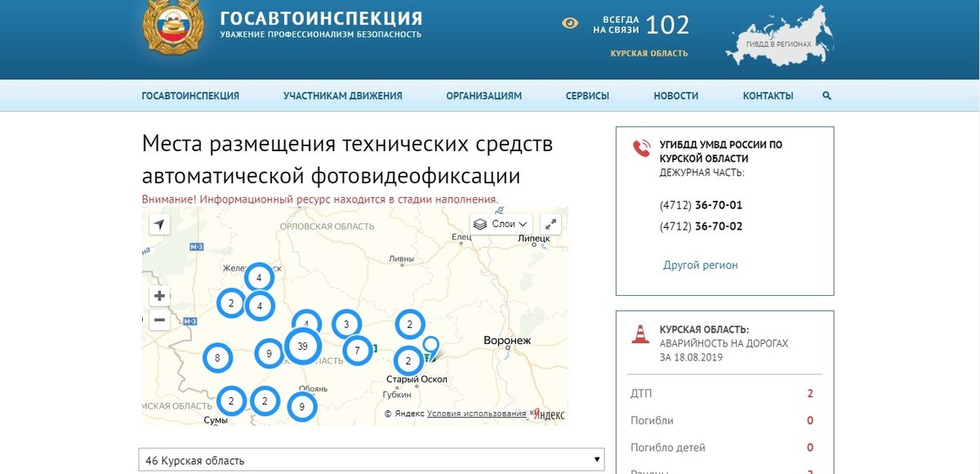980x474 pixels.
Task: Open the Слои layers dropdown
Action: click(x=506, y=223)
